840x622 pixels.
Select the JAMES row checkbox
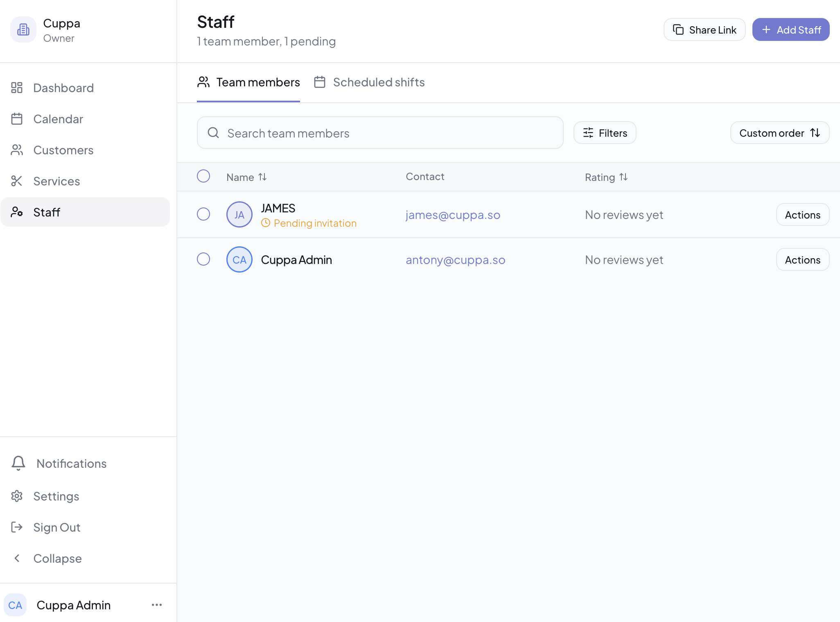coord(203,214)
